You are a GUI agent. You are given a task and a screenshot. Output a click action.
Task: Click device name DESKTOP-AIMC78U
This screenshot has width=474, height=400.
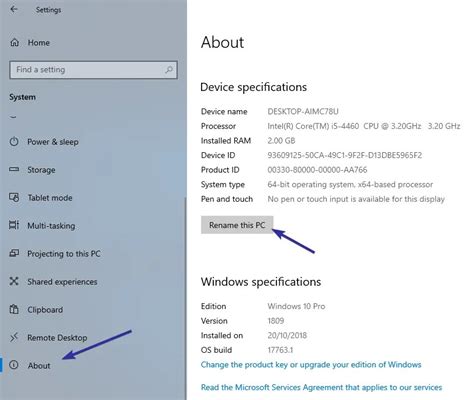[x=303, y=111]
